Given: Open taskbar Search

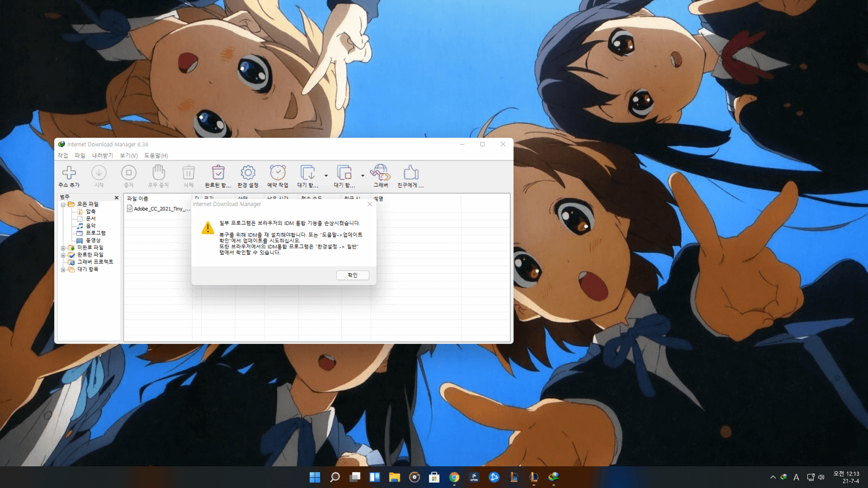Looking at the screenshot, I should (335, 477).
